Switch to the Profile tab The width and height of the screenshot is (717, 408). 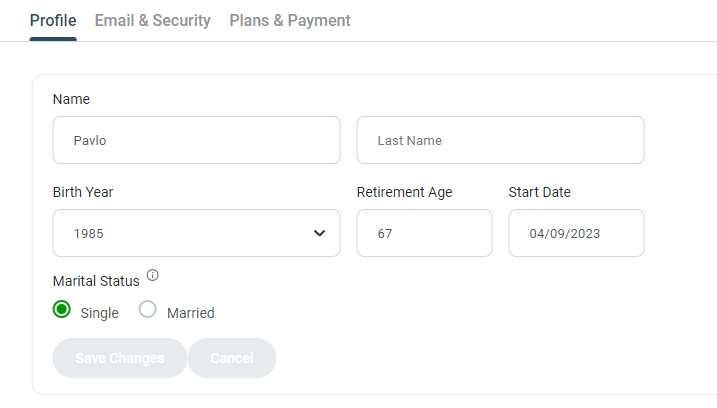pos(53,20)
